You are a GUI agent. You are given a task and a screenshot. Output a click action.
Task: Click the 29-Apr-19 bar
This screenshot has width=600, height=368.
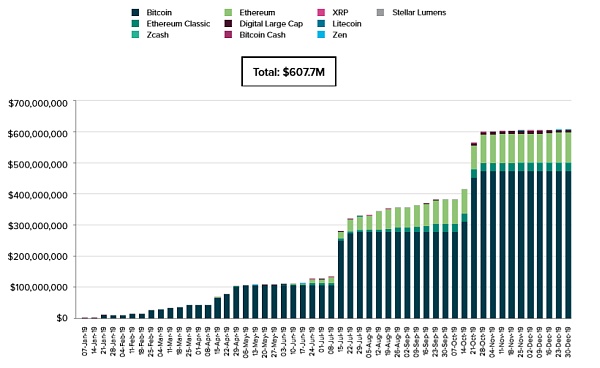click(x=236, y=302)
